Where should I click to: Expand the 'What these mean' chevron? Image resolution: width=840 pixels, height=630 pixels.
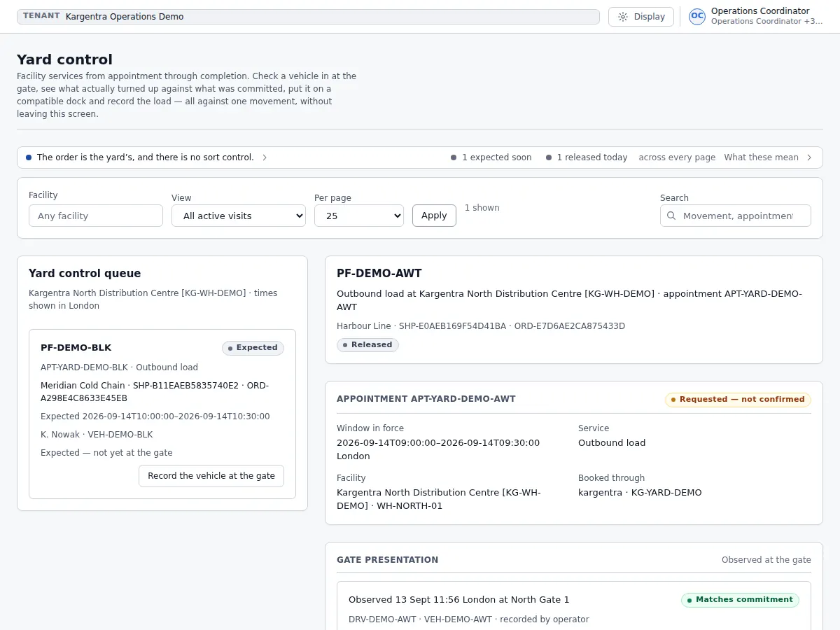click(x=809, y=157)
